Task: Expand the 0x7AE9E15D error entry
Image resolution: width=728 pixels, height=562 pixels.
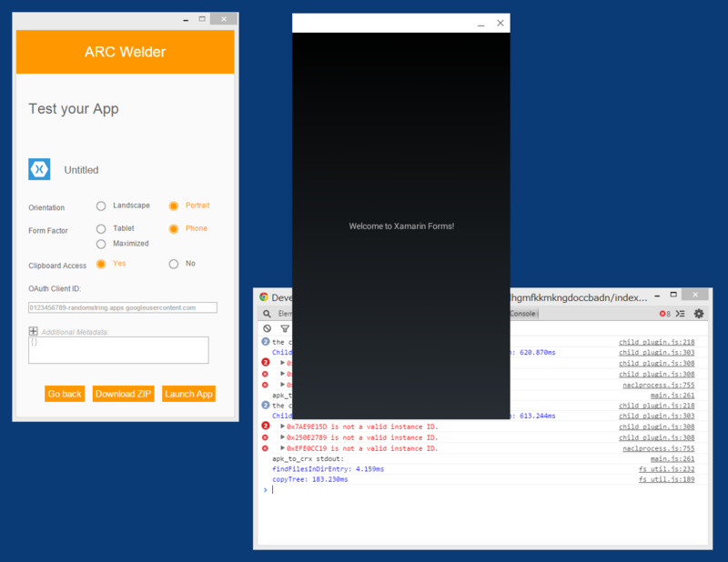Action: (x=282, y=426)
